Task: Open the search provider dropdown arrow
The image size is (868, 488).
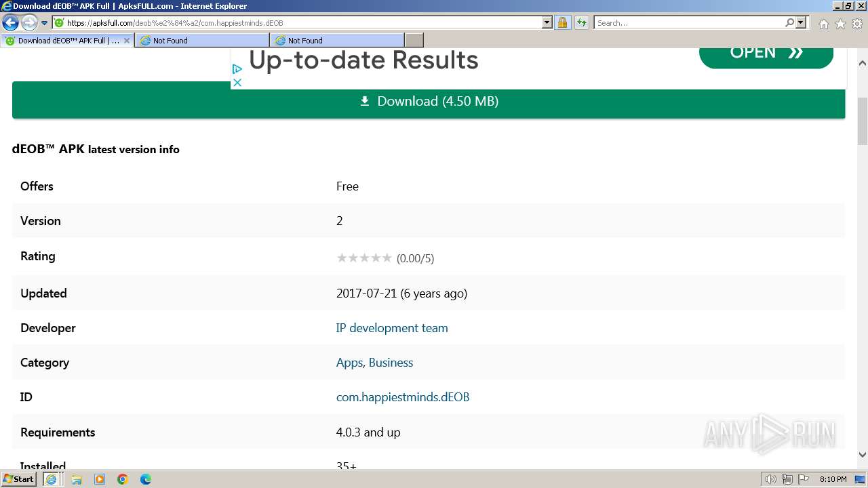Action: coord(801,23)
